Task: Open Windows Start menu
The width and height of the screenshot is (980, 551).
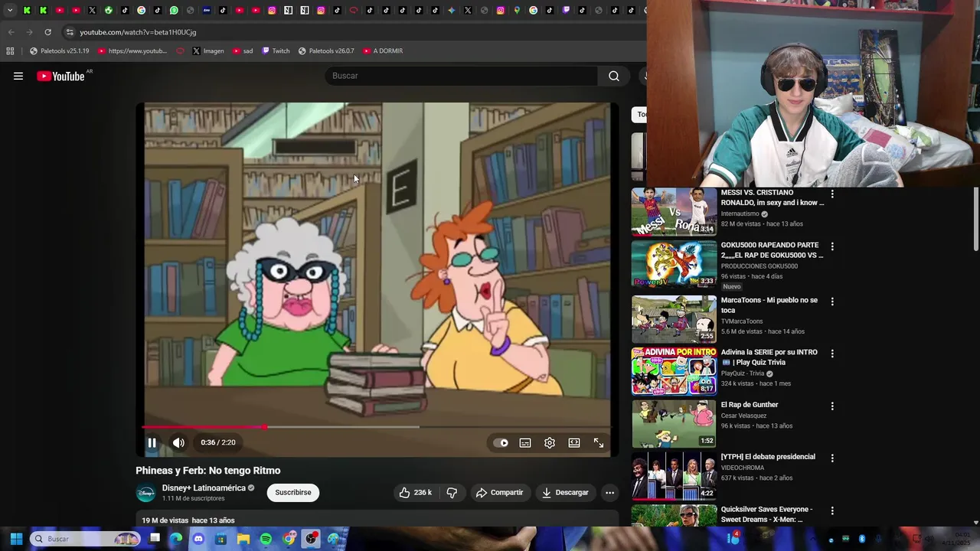Action: tap(16, 539)
